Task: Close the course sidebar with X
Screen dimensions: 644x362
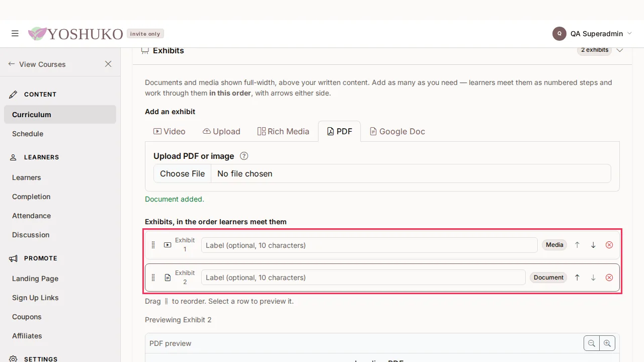Action: [x=108, y=64]
